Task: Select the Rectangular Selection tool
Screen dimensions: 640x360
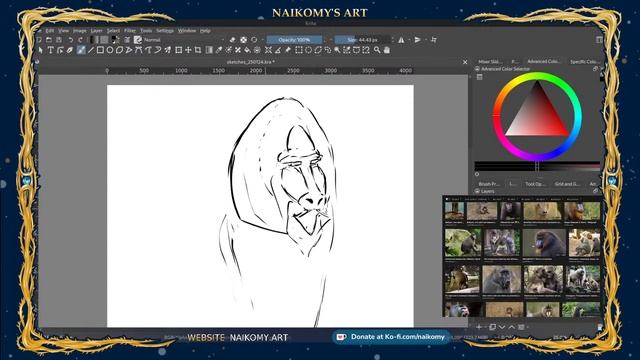Action: click(x=298, y=50)
